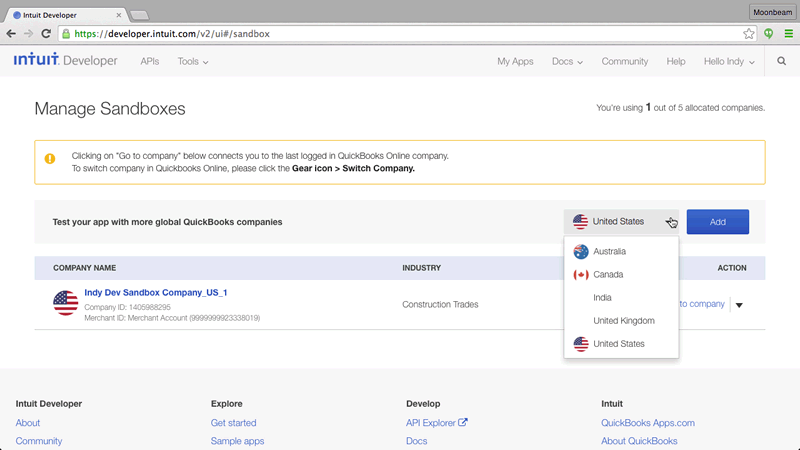Click the Manage Sandboxes heading
The image size is (800, 450).
(110, 109)
